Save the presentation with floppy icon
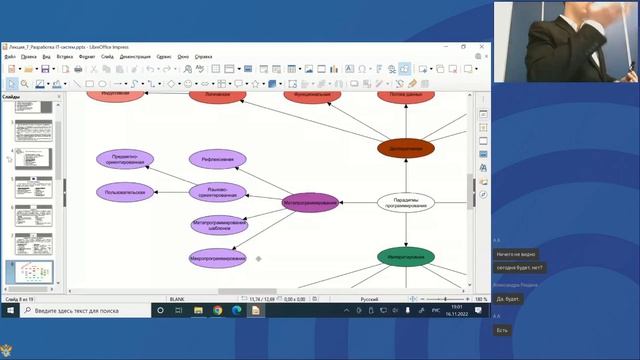 (45, 69)
